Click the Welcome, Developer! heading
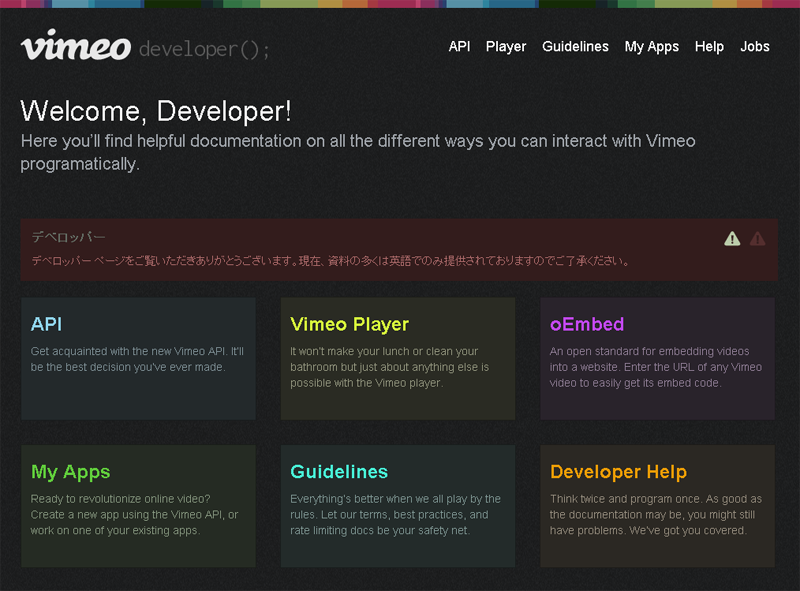This screenshot has width=800, height=591. coord(156,111)
